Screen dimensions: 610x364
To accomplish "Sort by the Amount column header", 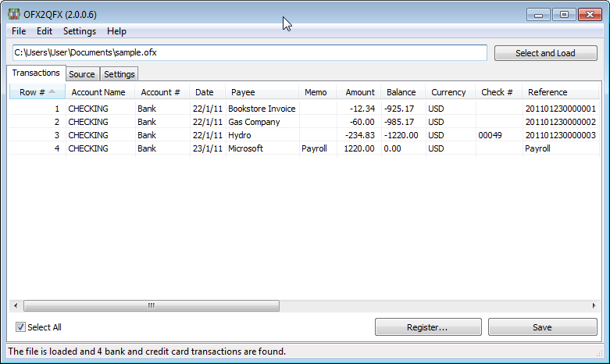I will pyautogui.click(x=359, y=92).
